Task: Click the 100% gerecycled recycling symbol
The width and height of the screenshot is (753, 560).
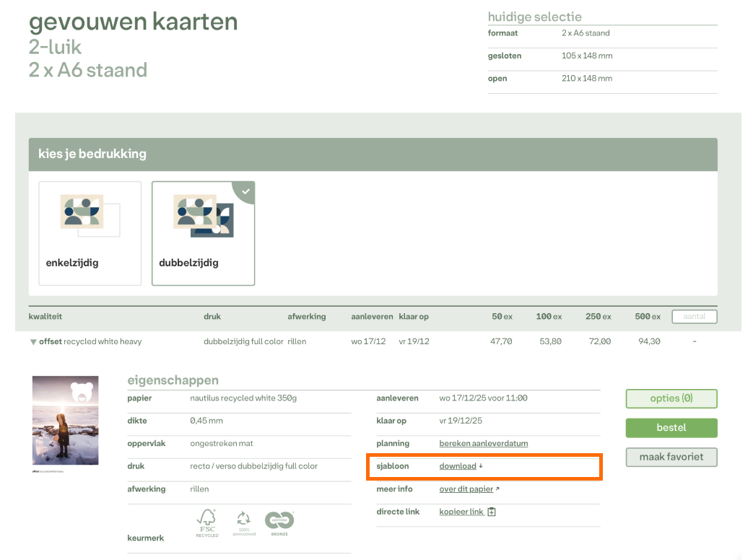Action: [x=243, y=522]
